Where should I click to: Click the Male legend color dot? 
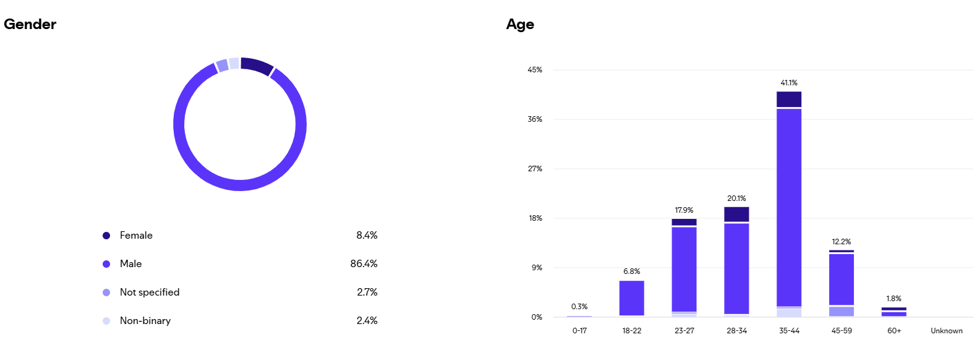point(106,264)
